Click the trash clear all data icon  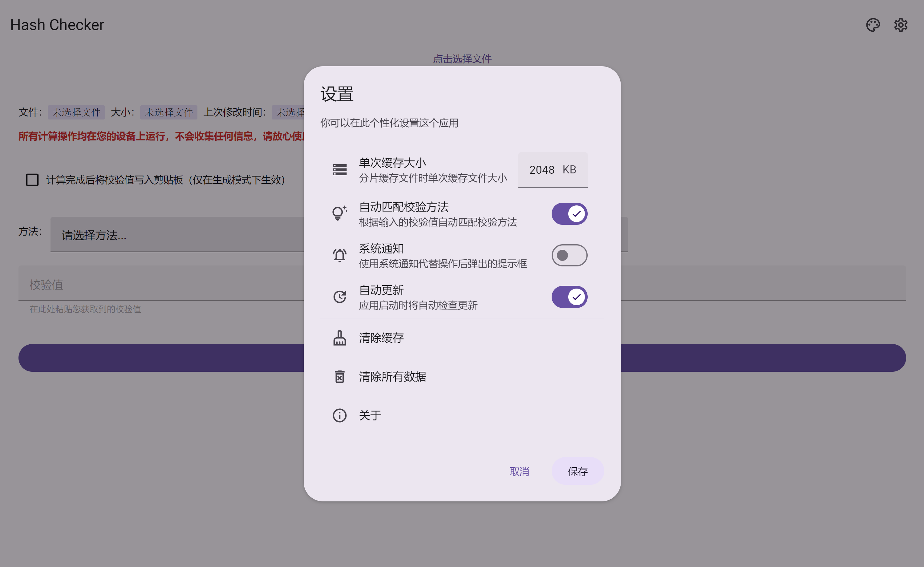point(339,376)
